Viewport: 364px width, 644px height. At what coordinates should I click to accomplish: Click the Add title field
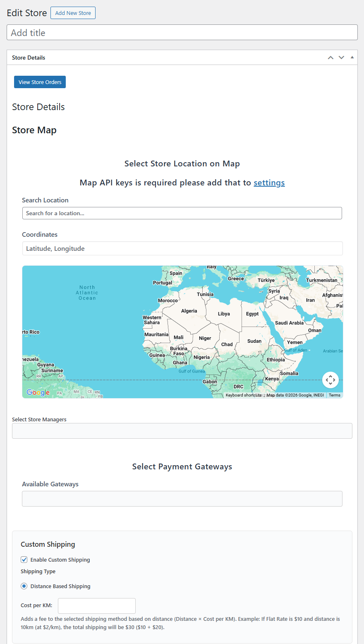click(182, 33)
